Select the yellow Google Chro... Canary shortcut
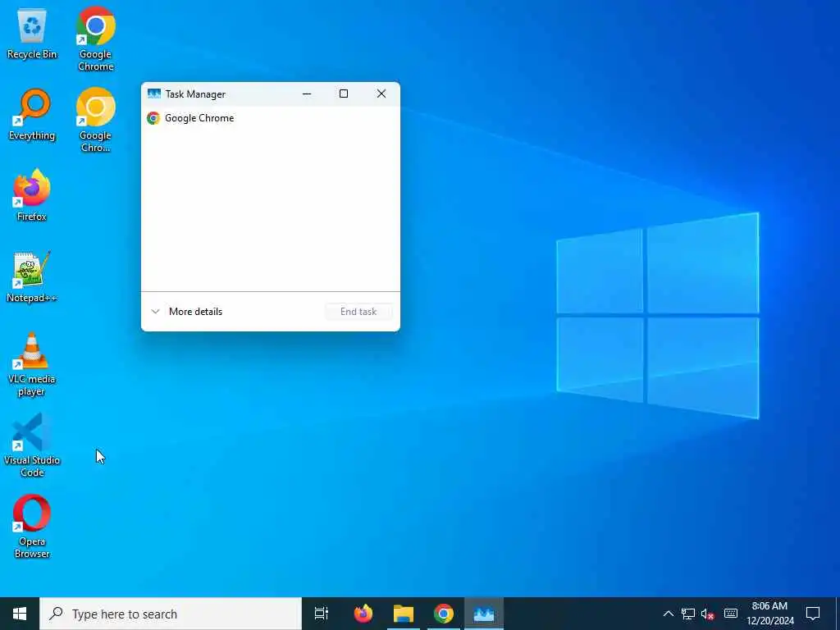 pos(95,120)
